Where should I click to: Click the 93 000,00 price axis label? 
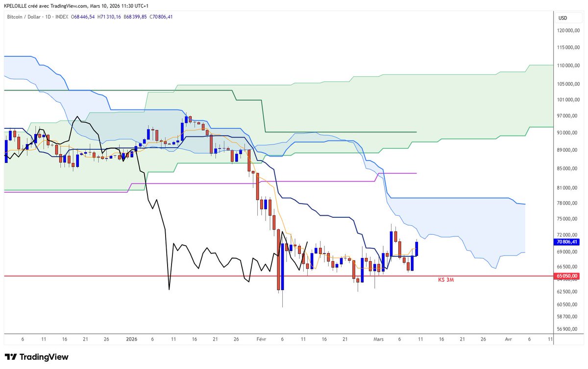point(567,133)
